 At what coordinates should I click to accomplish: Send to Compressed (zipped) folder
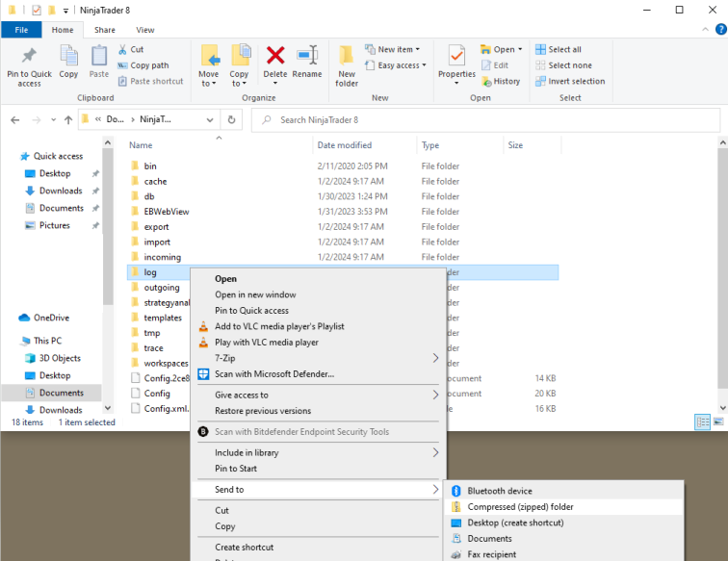[563, 507]
